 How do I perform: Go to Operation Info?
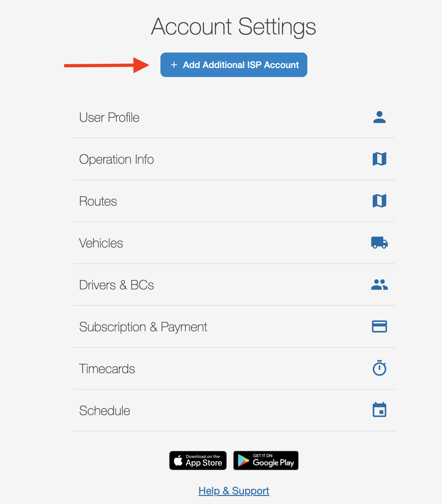(x=116, y=160)
